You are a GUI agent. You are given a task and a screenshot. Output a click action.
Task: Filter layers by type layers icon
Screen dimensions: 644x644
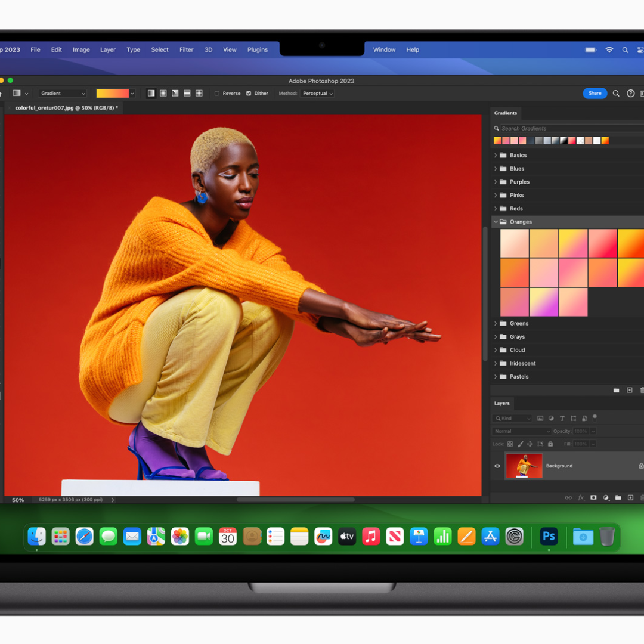[562, 419]
